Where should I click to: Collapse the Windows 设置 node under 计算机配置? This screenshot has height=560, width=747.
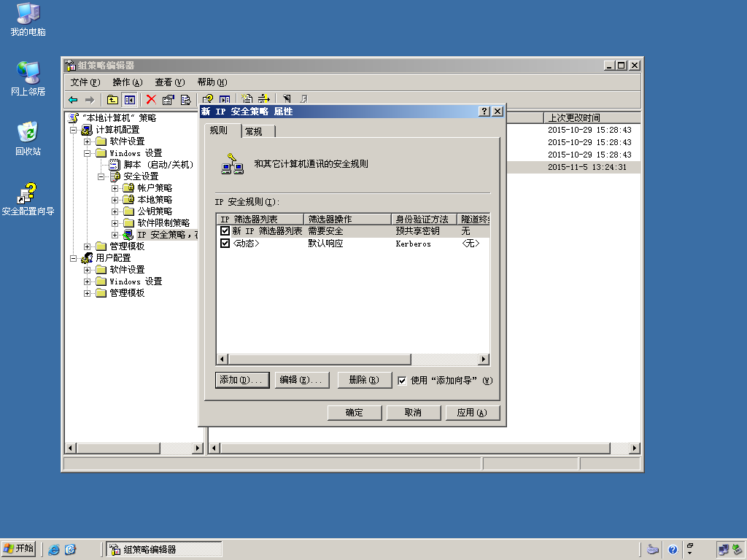pyautogui.click(x=88, y=153)
